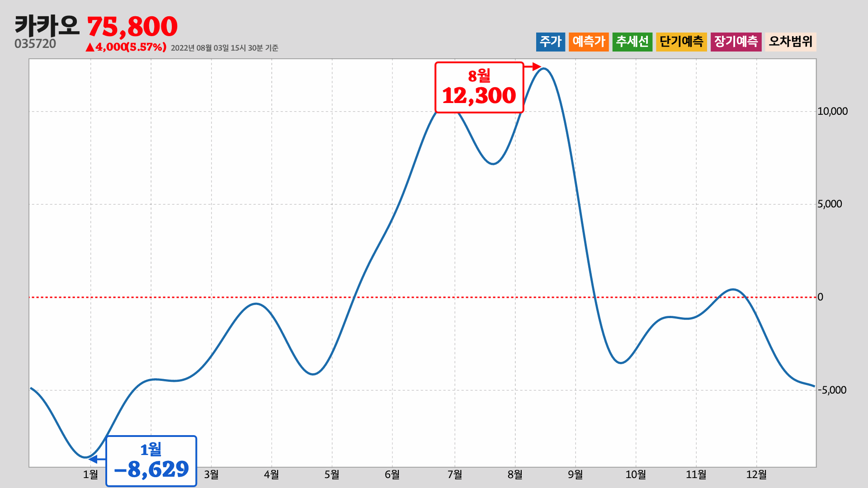The image size is (868, 488).
Task: Click the 5월 x-axis label
Action: (332, 474)
